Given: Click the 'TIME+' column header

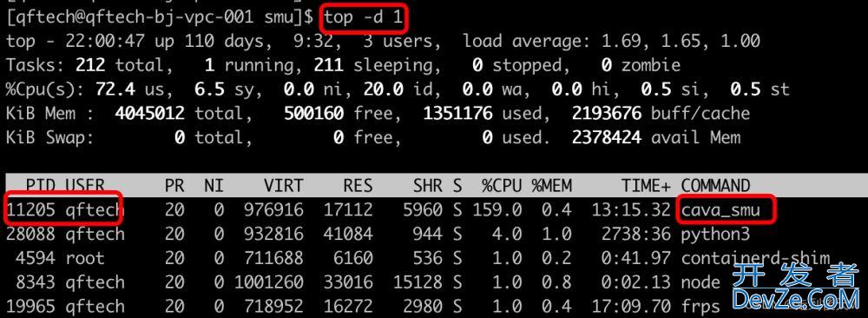Looking at the screenshot, I should pyautogui.click(x=646, y=186).
